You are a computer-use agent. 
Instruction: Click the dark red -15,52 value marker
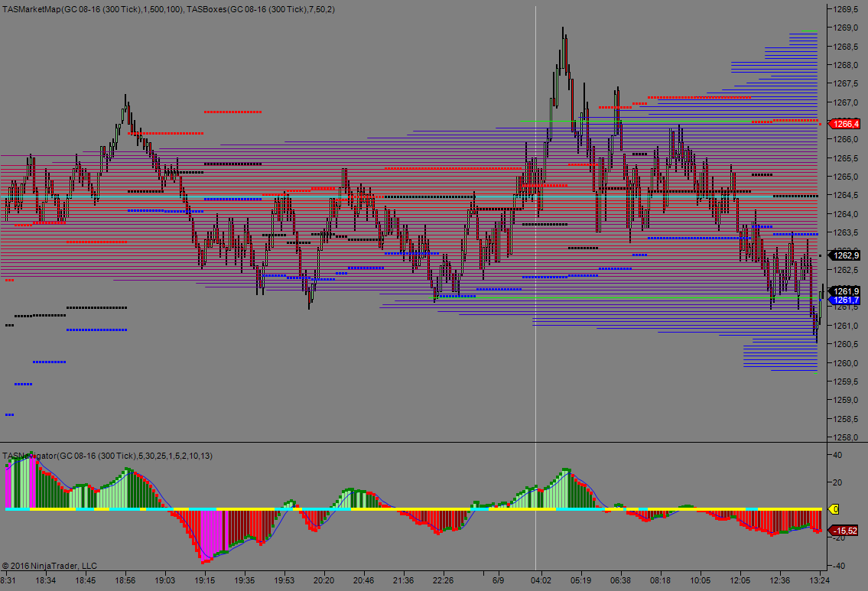(844, 531)
